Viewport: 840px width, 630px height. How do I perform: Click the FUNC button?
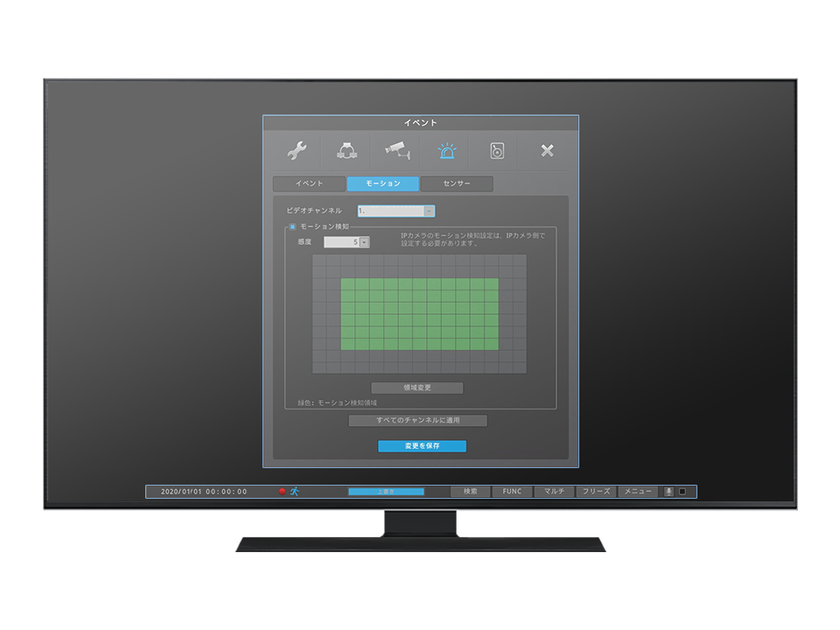pyautogui.click(x=512, y=492)
